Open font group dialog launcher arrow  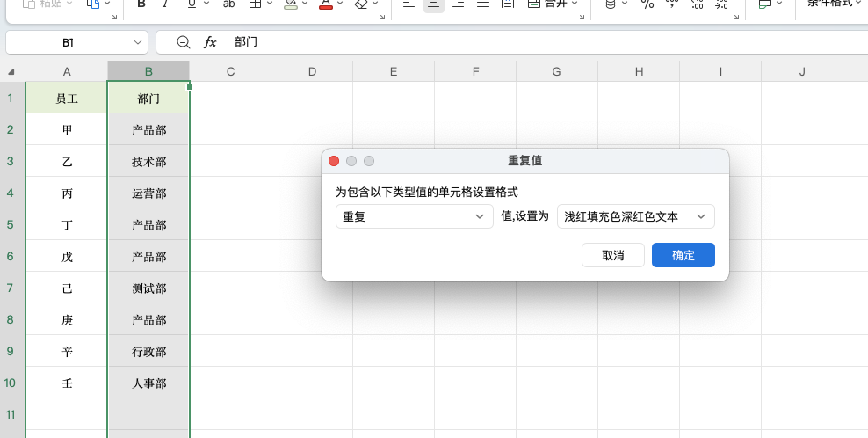point(382,18)
